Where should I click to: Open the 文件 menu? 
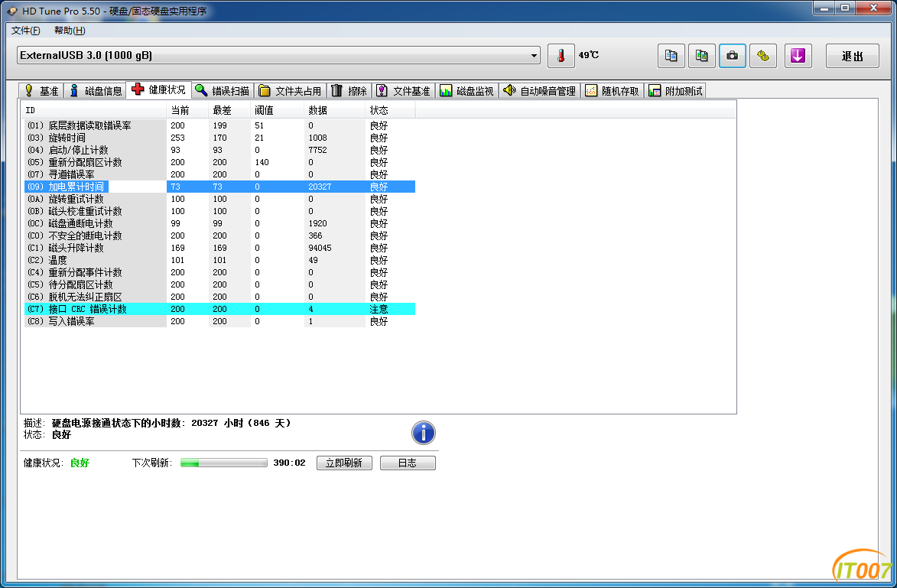click(x=26, y=31)
